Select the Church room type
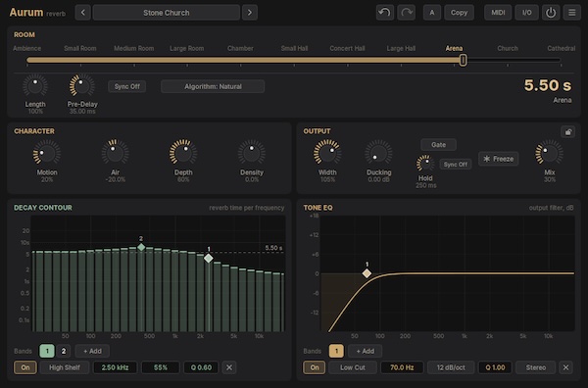The image size is (588, 388). point(508,48)
